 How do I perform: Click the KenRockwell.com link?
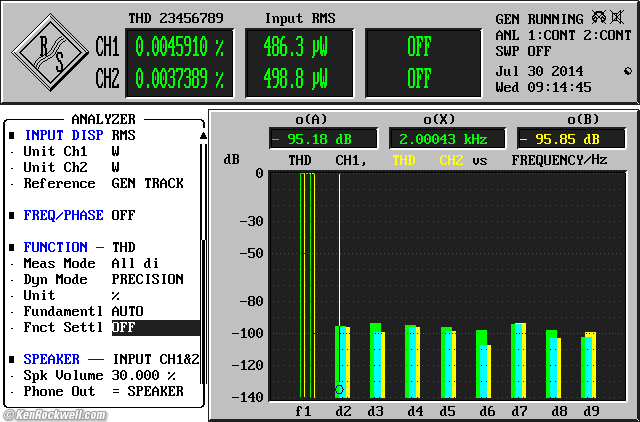coord(54,415)
